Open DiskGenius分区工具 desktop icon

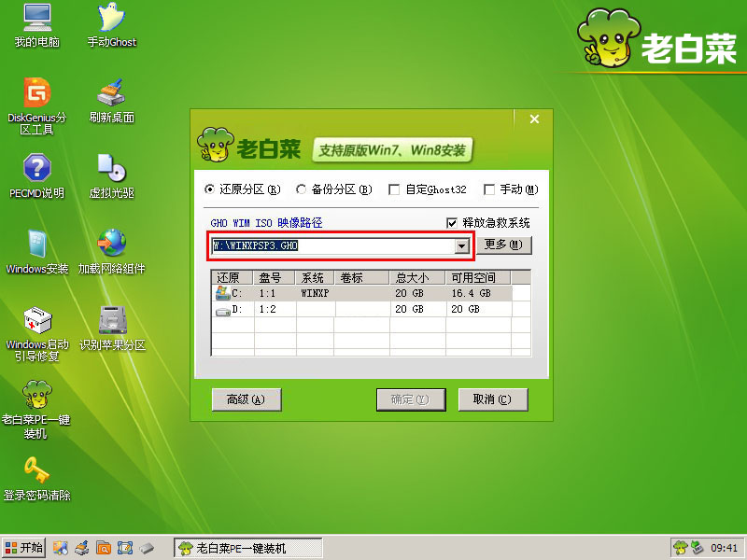(37, 106)
